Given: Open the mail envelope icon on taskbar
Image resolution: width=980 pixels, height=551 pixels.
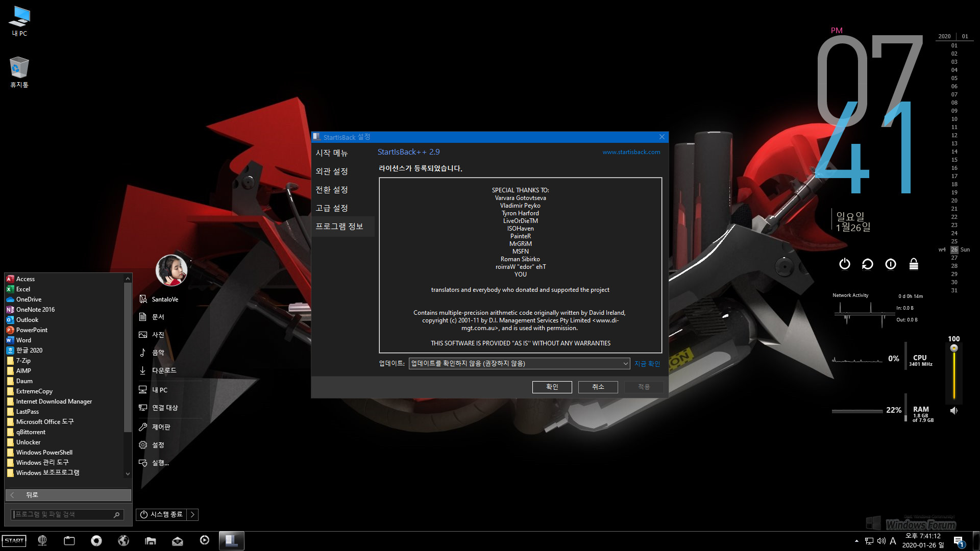Looking at the screenshot, I should [178, 541].
